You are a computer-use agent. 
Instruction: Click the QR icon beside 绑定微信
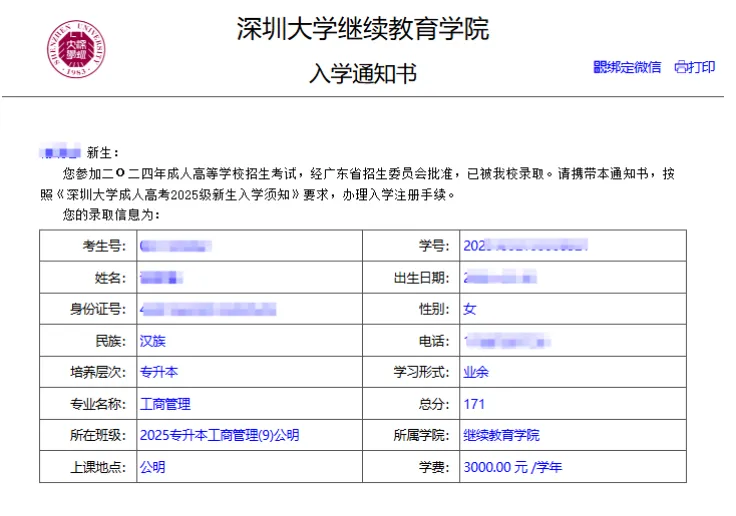[599, 67]
